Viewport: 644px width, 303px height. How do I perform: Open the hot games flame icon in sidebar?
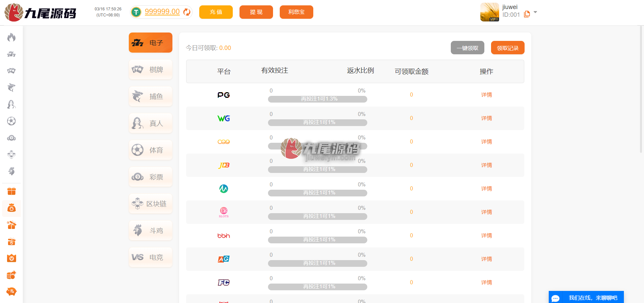coord(11,37)
